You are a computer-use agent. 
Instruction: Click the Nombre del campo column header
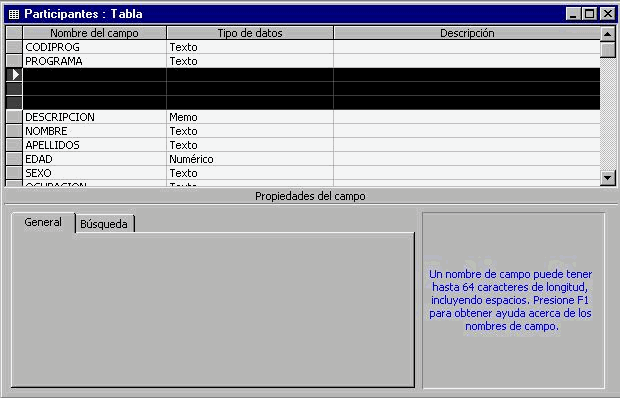point(95,33)
